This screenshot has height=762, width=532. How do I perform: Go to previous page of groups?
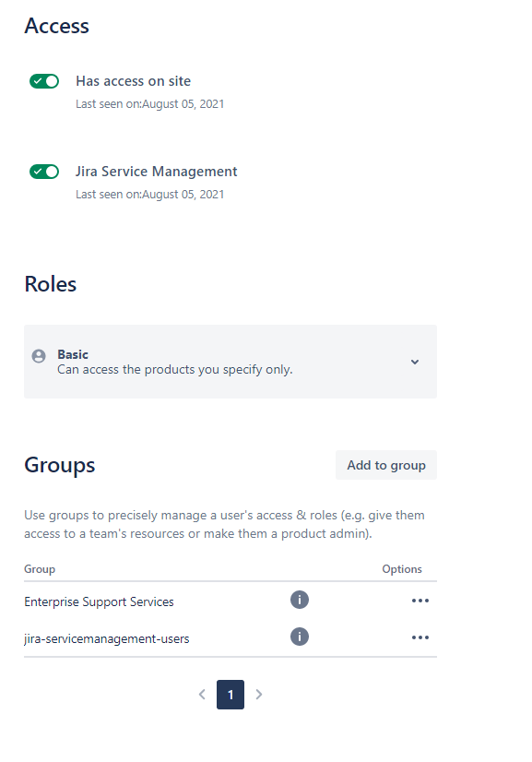coord(202,695)
